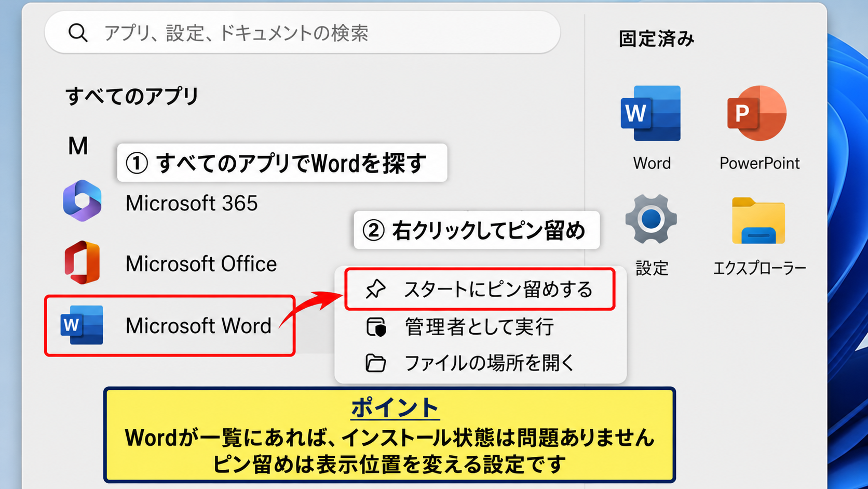Click the 固定済み heading
868x489 pixels.
tap(656, 39)
